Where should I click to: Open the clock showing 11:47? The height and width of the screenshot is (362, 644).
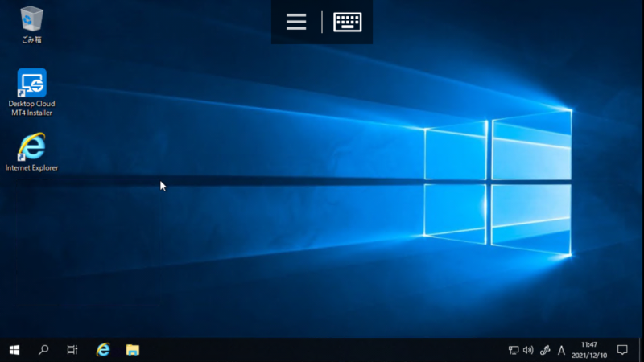click(x=589, y=350)
